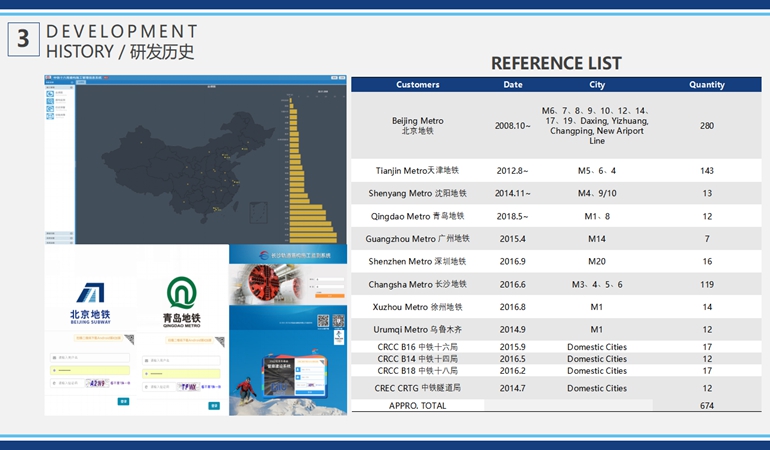
Task: Click the username field on Beijing Subway login
Action: [x=90, y=358]
